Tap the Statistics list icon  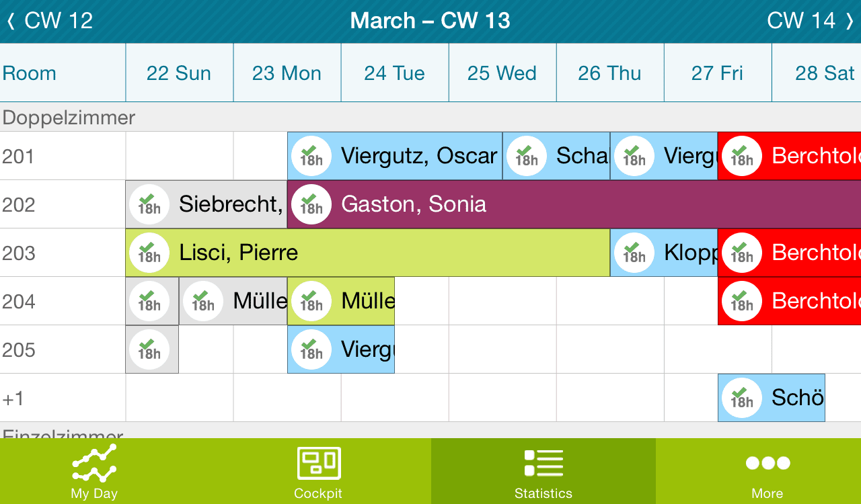click(x=543, y=464)
